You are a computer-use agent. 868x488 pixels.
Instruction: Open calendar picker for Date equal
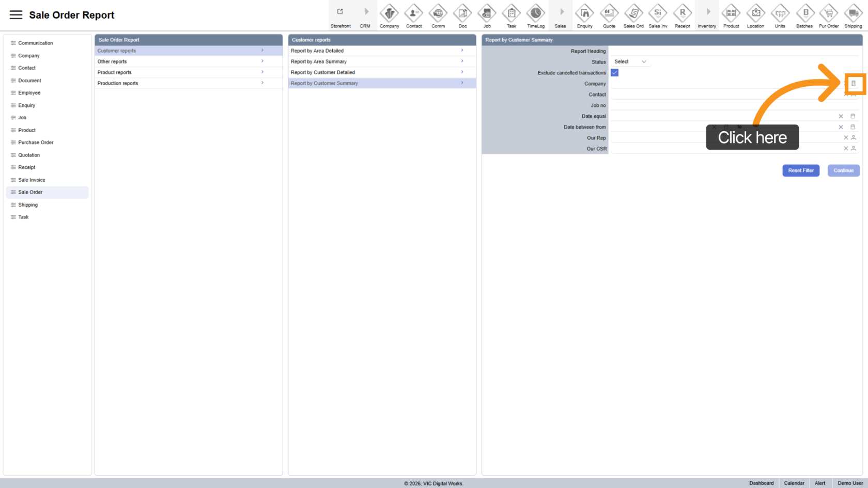[853, 116]
